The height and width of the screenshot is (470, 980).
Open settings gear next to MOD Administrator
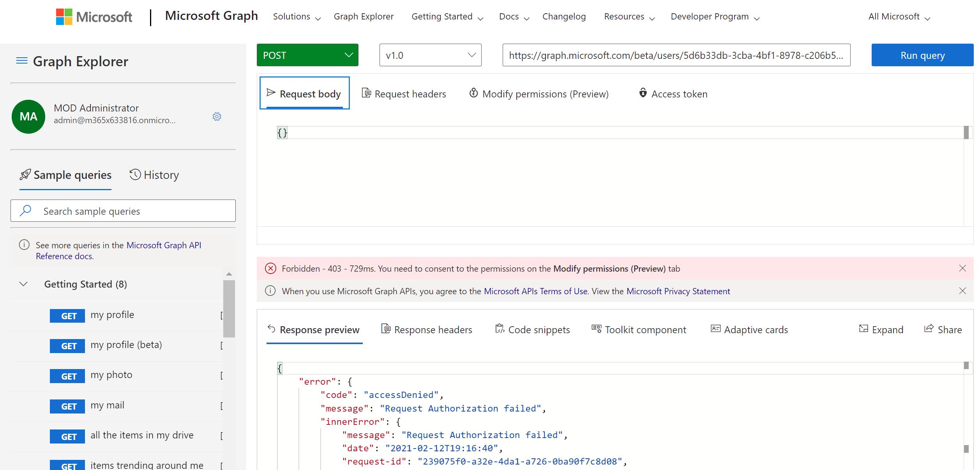click(217, 117)
